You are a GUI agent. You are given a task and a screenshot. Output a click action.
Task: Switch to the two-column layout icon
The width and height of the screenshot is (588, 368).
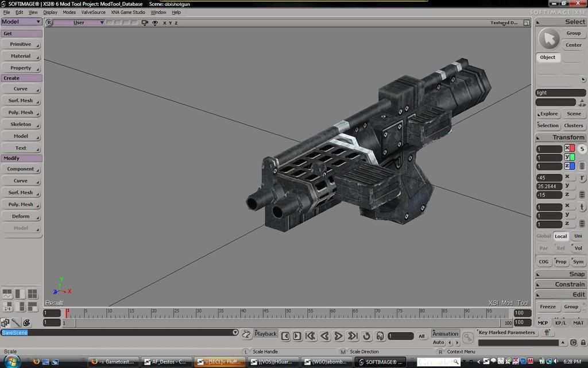(x=20, y=294)
